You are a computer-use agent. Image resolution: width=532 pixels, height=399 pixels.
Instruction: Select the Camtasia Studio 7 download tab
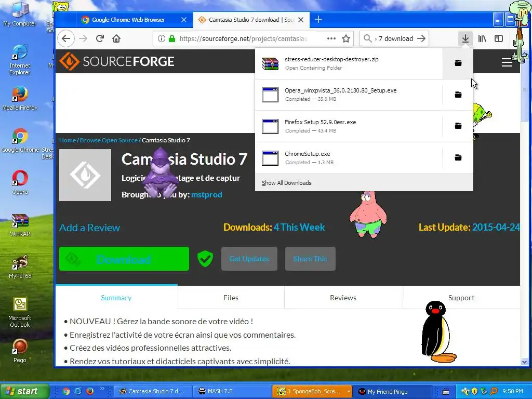point(251,20)
